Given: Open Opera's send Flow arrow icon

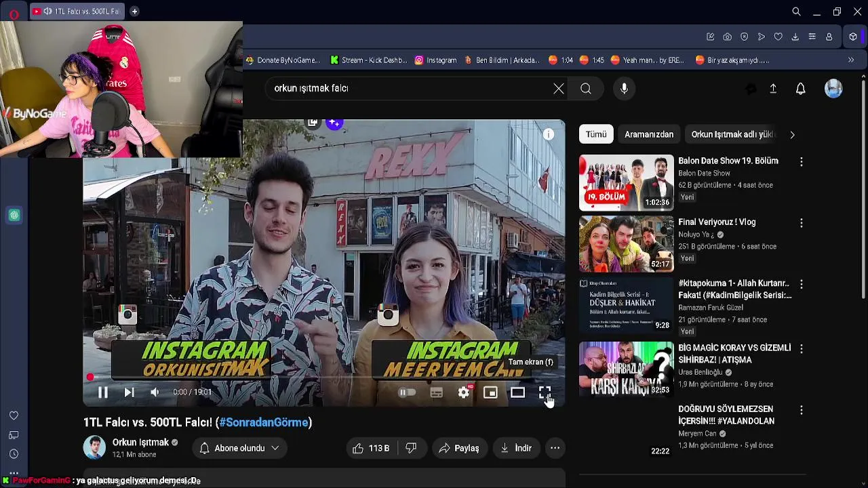Looking at the screenshot, I should 761,37.
